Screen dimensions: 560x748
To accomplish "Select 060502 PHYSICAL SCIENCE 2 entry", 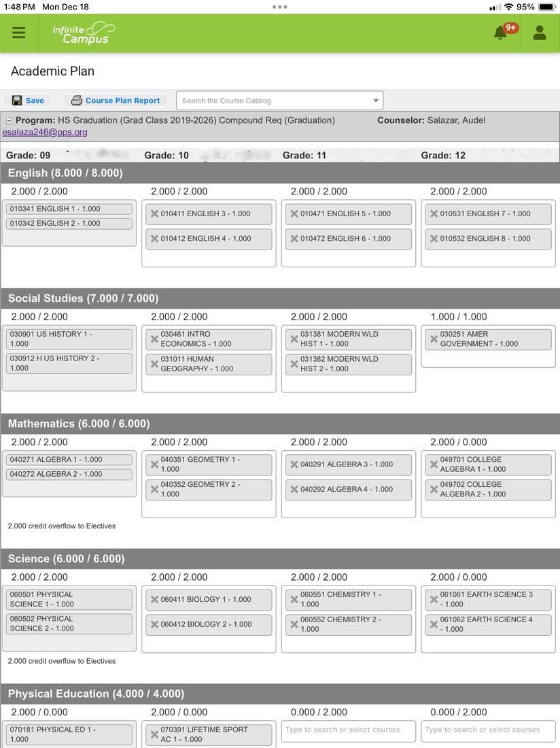I will click(69, 624).
